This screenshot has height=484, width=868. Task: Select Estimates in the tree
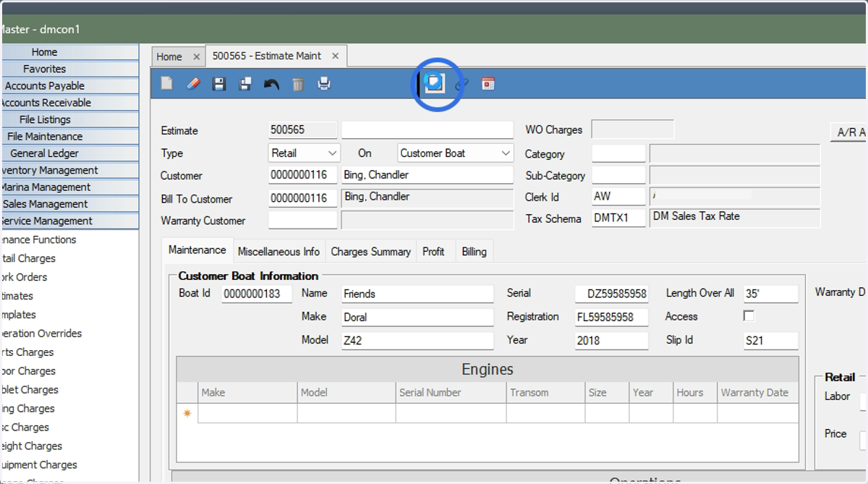tap(17, 296)
